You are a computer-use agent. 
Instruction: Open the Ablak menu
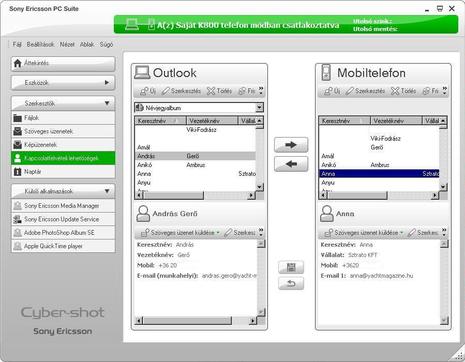coord(87,44)
